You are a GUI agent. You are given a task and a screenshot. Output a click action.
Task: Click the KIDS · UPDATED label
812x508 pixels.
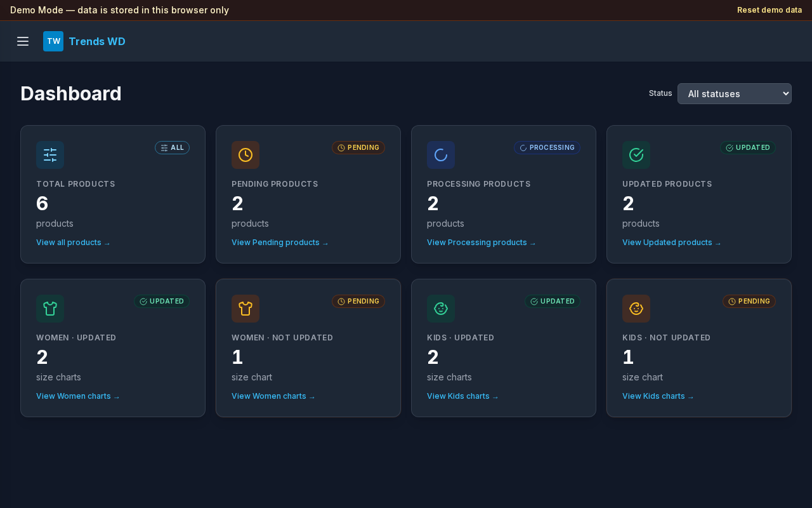coord(461,338)
